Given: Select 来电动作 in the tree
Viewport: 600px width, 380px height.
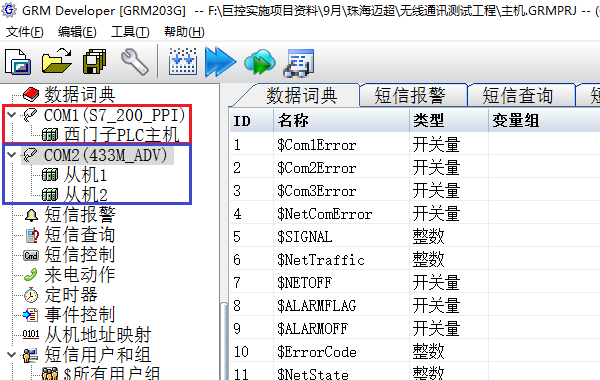Looking at the screenshot, I should click(x=80, y=275).
